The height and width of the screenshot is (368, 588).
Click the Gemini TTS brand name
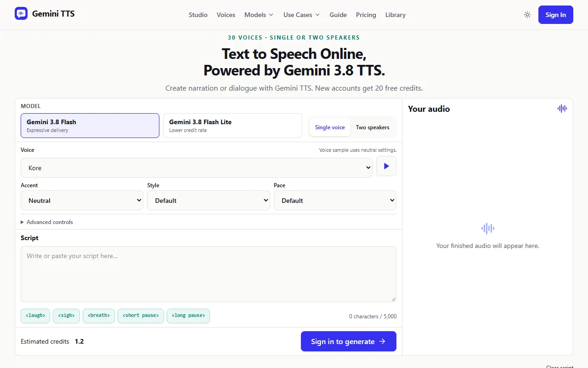point(53,14)
